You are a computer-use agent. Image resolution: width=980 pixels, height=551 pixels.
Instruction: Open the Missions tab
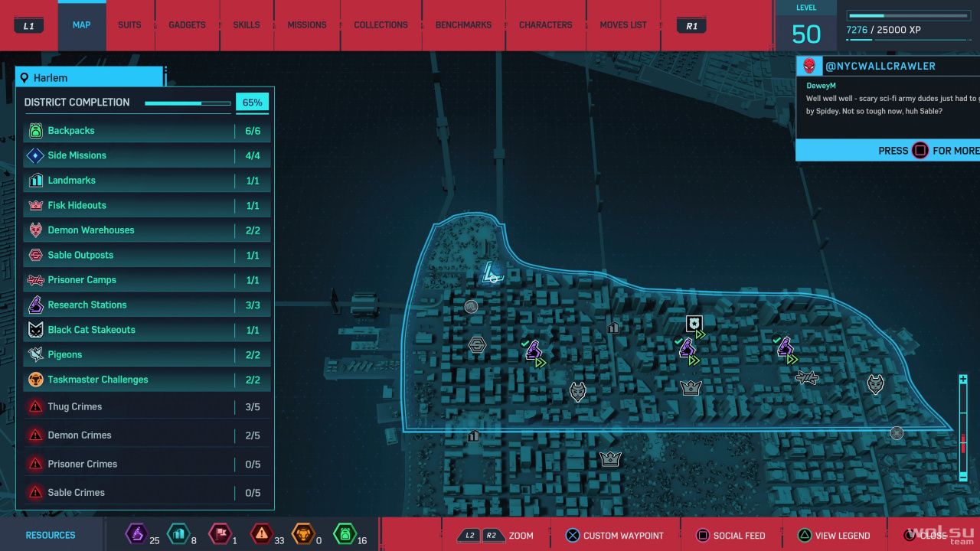click(x=307, y=25)
